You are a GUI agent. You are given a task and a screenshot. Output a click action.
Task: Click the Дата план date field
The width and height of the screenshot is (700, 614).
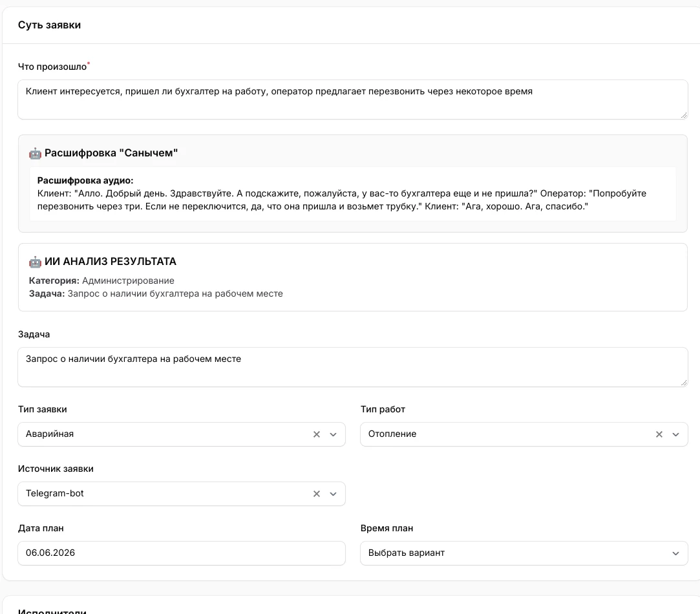(x=182, y=553)
